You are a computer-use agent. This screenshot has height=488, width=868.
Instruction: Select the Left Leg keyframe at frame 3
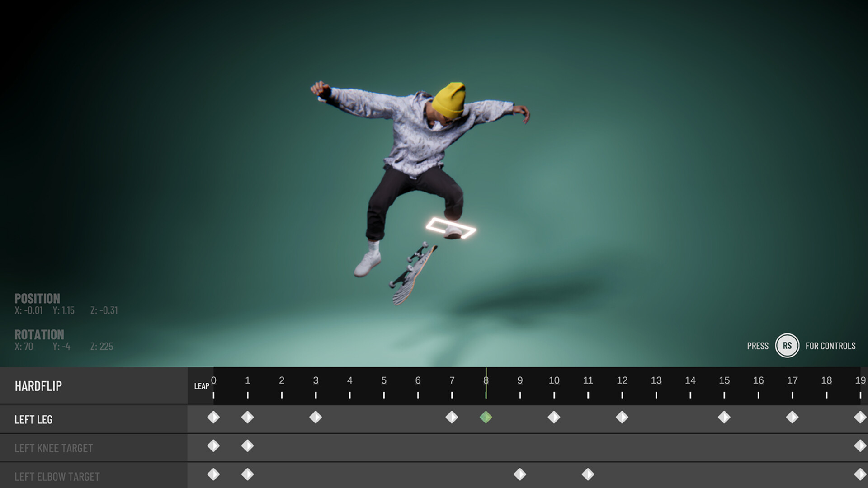pos(316,418)
